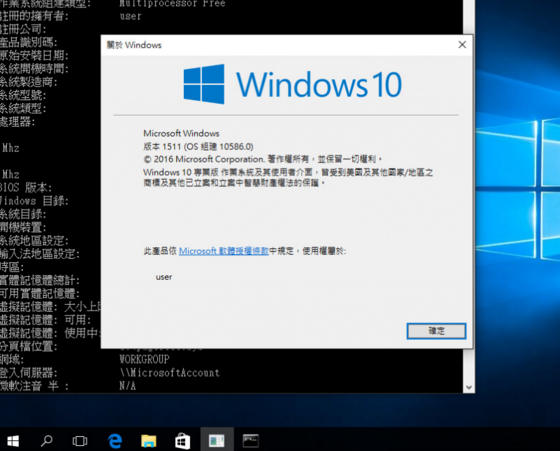Open Windows Store from taskbar
This screenshot has height=451, width=560.
point(182,441)
